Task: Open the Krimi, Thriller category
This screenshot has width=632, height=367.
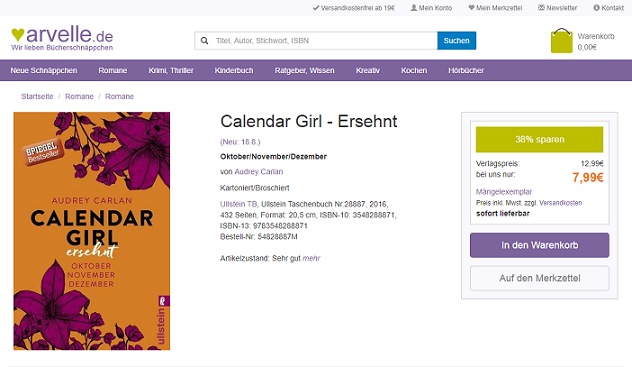Action: coord(171,70)
